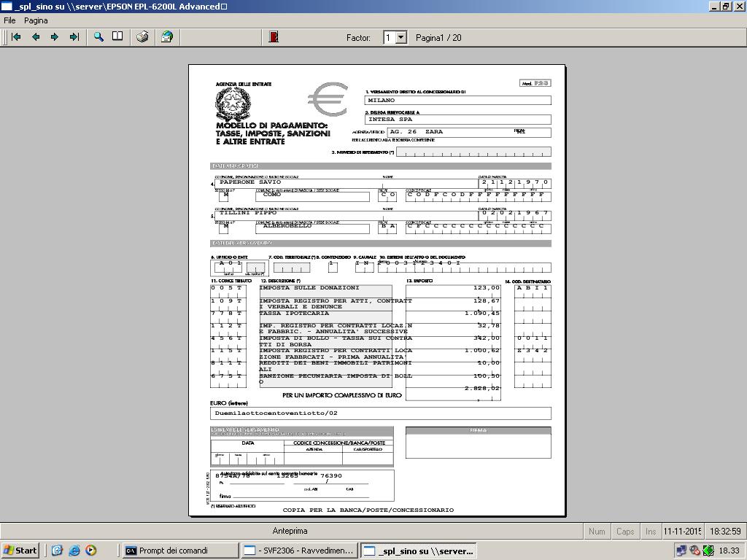
Task: Click the amount 123,00
Action: tap(487, 287)
